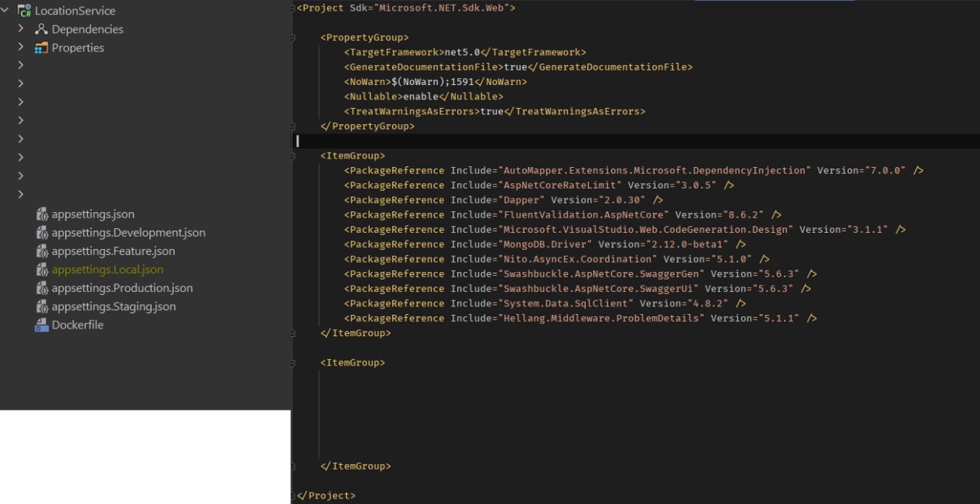Image resolution: width=980 pixels, height=504 pixels.
Task: Click the Dapper version 2.0.30 line
Action: pyautogui.click(x=503, y=200)
